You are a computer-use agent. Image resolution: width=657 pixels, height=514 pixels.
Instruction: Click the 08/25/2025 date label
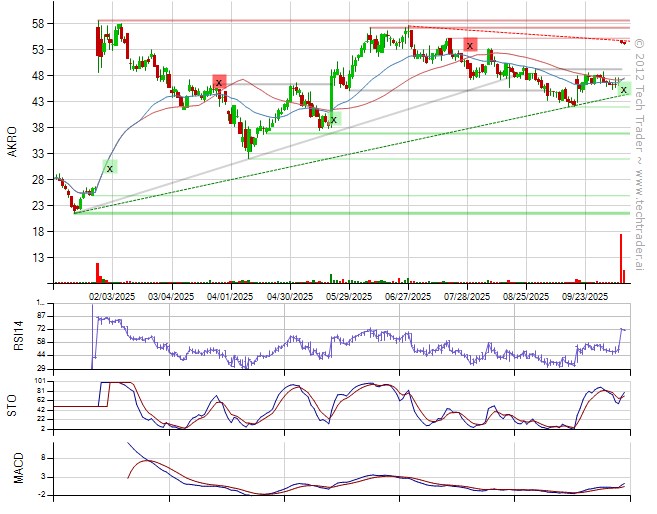(x=526, y=296)
